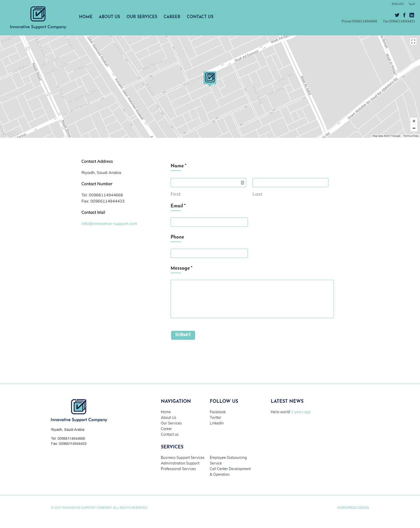Click the 2017 copyright notice text
The image size is (420, 528).
(99, 508)
